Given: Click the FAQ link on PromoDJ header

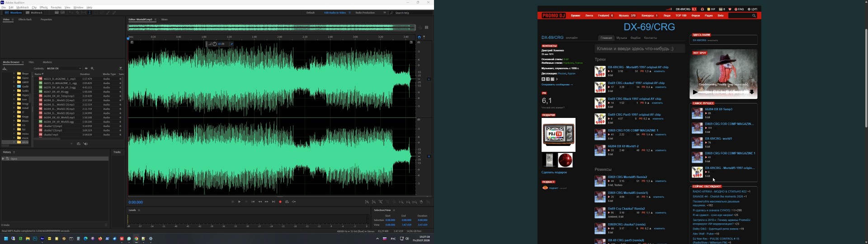Looking at the screenshot, I should tap(739, 9).
